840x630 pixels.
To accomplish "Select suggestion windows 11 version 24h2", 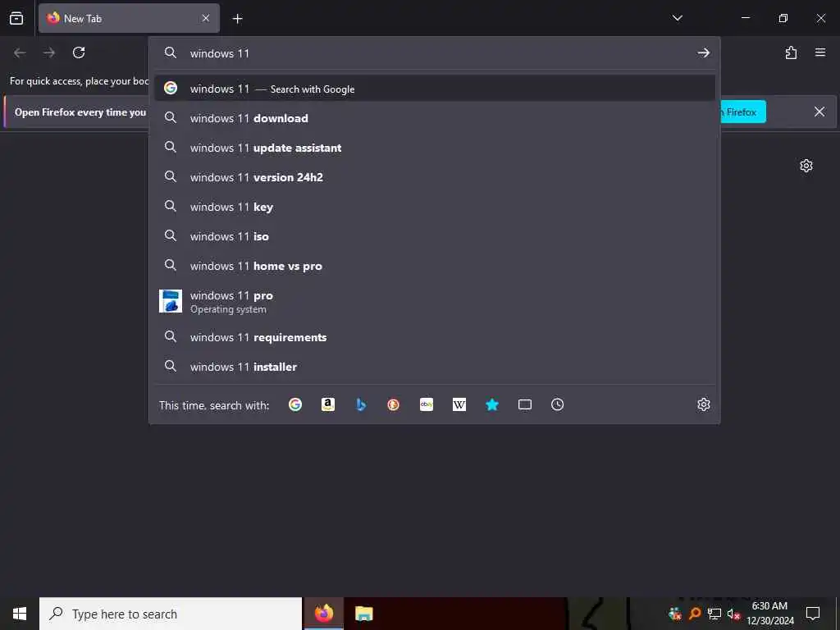I will (x=435, y=177).
